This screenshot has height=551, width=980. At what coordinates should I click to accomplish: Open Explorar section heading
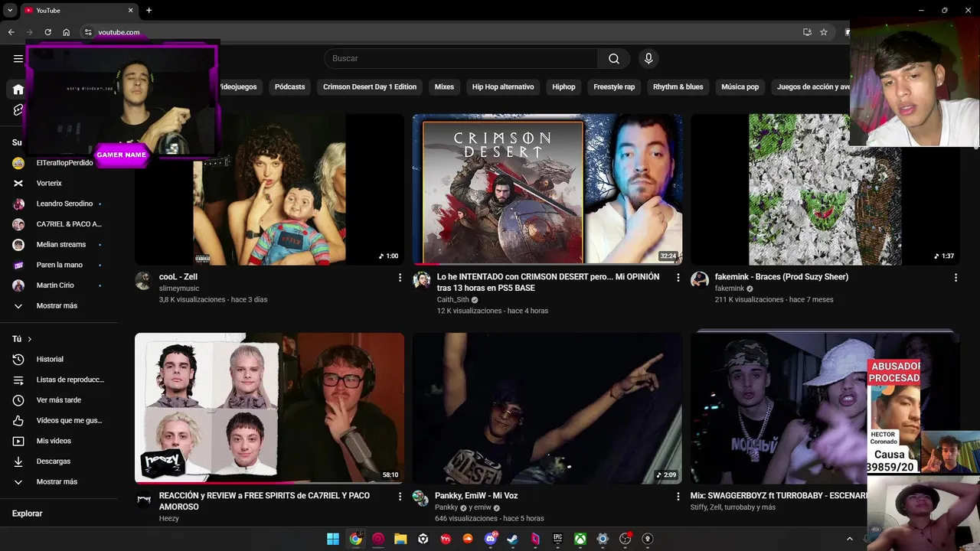(x=28, y=514)
